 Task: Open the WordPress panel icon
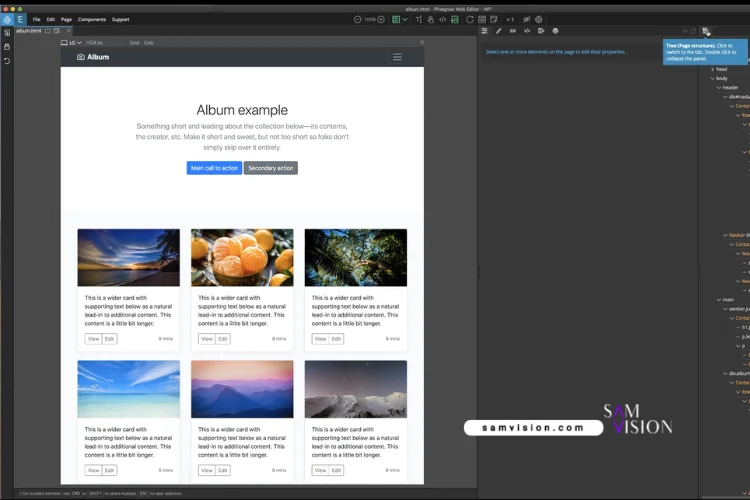(x=555, y=31)
